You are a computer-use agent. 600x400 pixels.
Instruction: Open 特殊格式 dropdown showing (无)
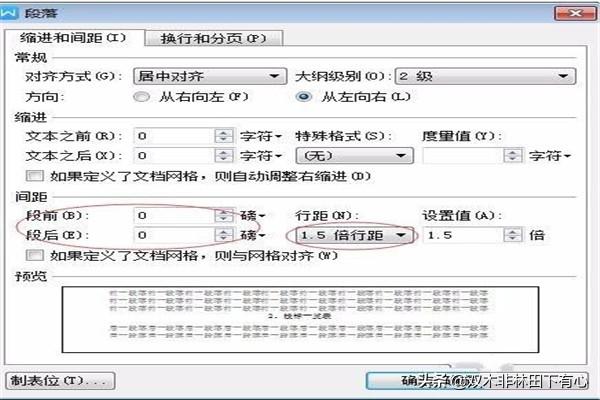click(x=354, y=156)
